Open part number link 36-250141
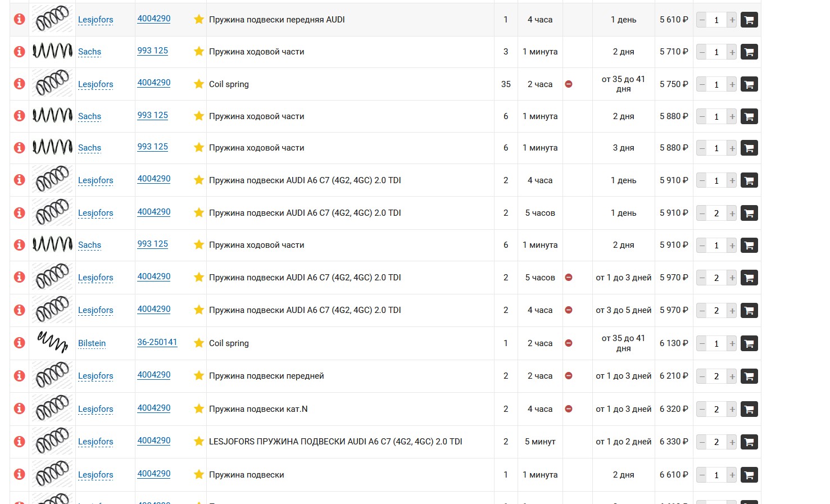This screenshot has height=504, width=830. tap(157, 342)
